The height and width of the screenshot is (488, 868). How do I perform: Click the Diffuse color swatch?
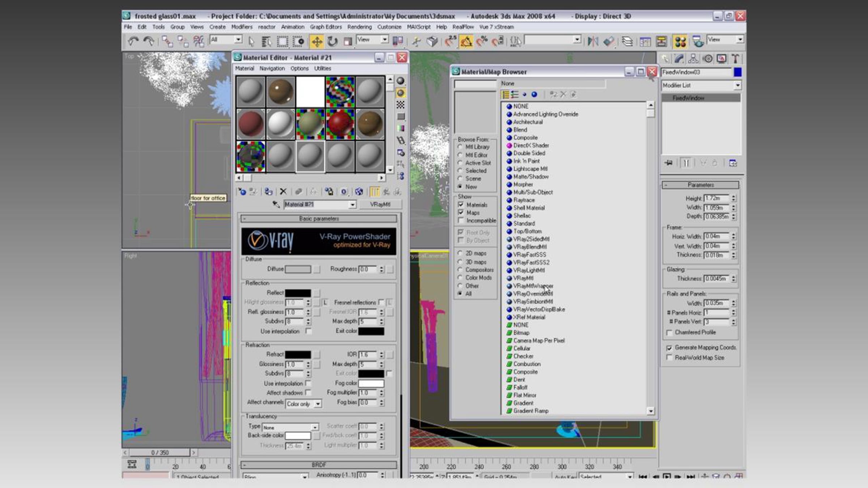pyautogui.click(x=298, y=269)
